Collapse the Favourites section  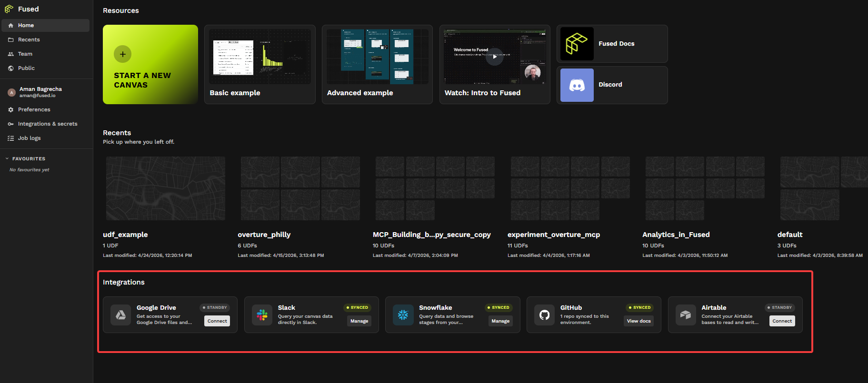[x=7, y=159]
